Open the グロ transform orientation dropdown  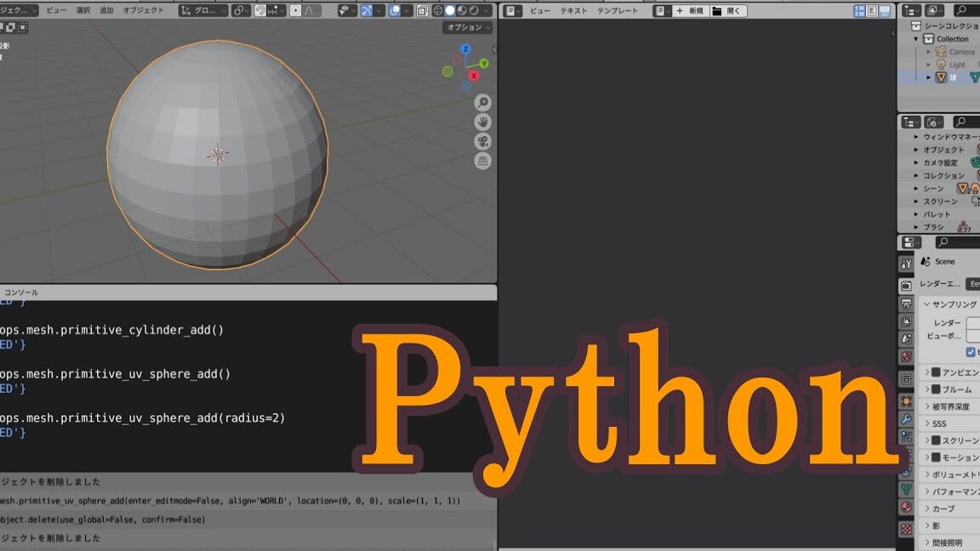tap(202, 11)
